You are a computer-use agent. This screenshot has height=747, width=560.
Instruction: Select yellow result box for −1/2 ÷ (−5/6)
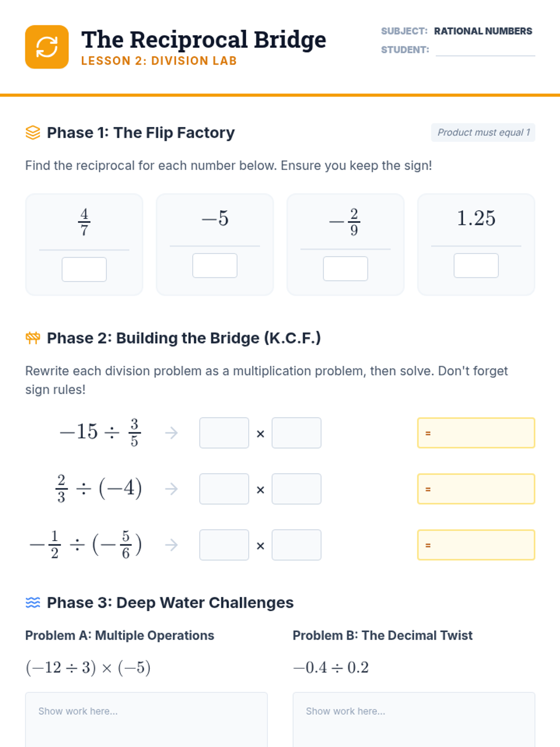[476, 545]
